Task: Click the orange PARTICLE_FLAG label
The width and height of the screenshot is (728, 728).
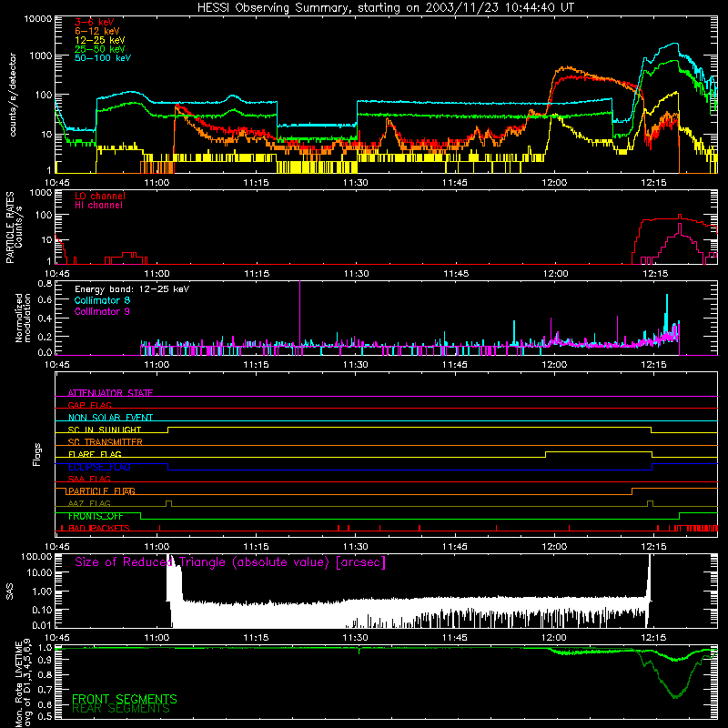Action: (x=101, y=491)
